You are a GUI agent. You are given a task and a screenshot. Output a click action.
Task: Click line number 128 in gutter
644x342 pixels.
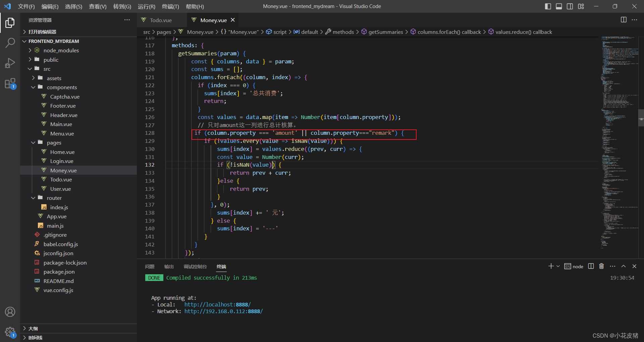click(150, 133)
